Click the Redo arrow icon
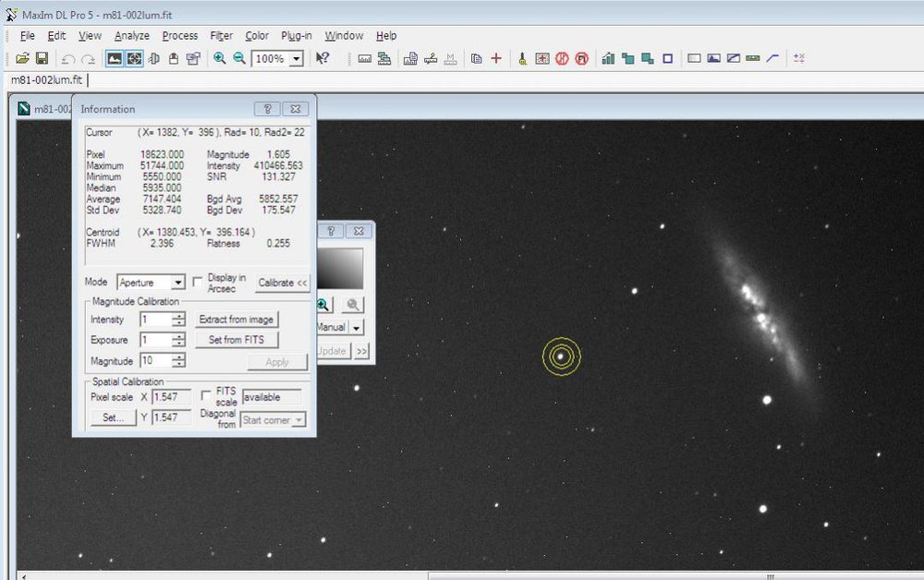The height and width of the screenshot is (580, 924). coord(88,57)
